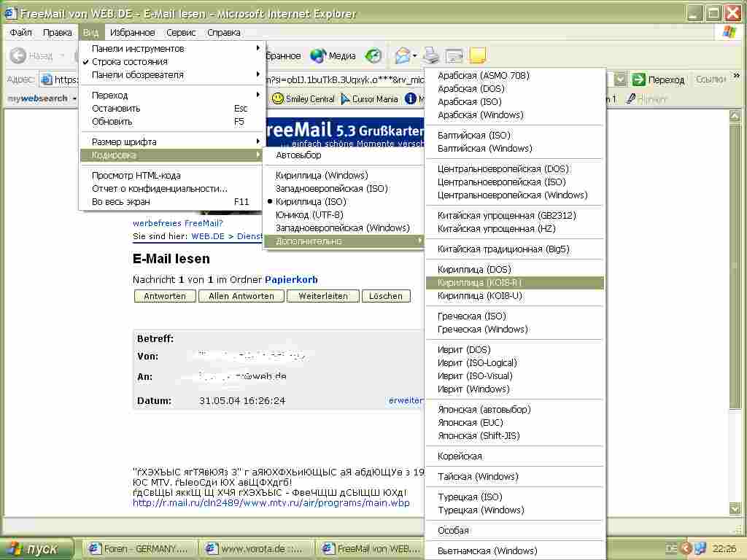Click the Löschen button

(386, 296)
